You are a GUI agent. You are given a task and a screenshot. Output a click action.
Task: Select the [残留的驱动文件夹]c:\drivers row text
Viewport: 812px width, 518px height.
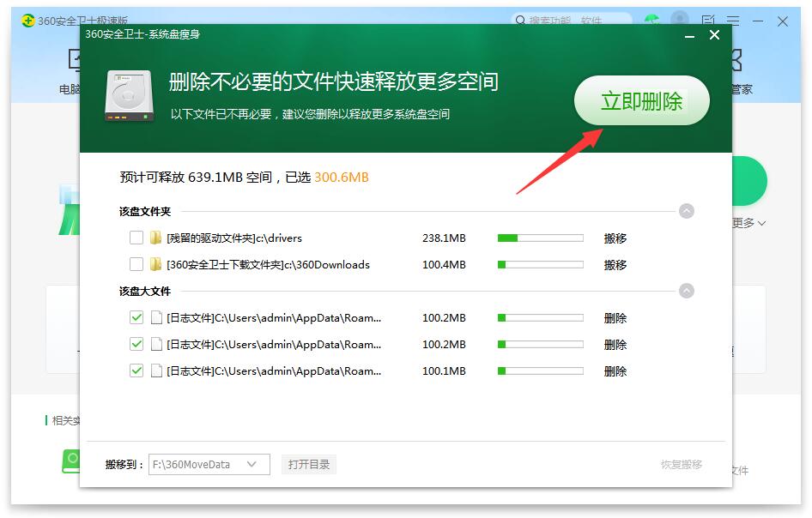click(234, 238)
